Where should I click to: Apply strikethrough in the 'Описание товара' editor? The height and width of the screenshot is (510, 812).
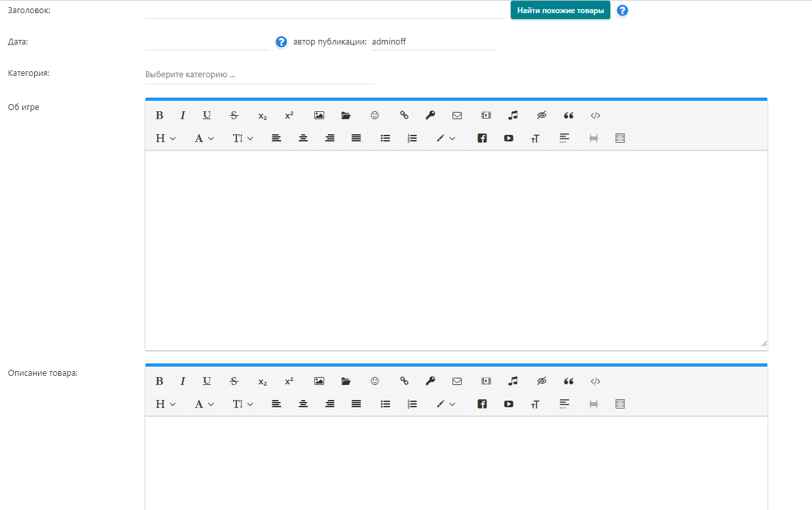pos(234,381)
